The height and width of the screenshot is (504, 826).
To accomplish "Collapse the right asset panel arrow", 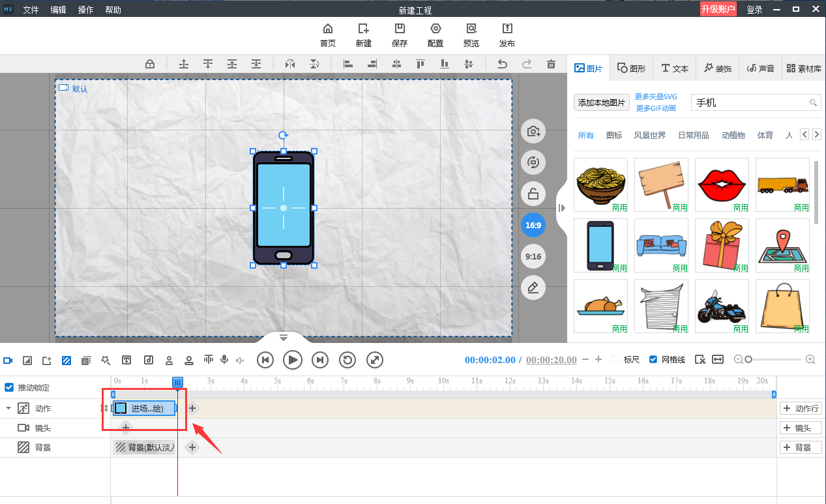I will tap(561, 208).
